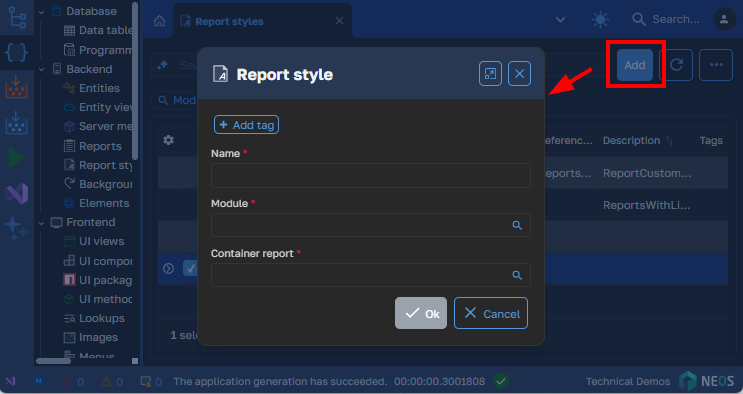Click the Add tag button
Screen dimensions: 743x394
tap(246, 125)
